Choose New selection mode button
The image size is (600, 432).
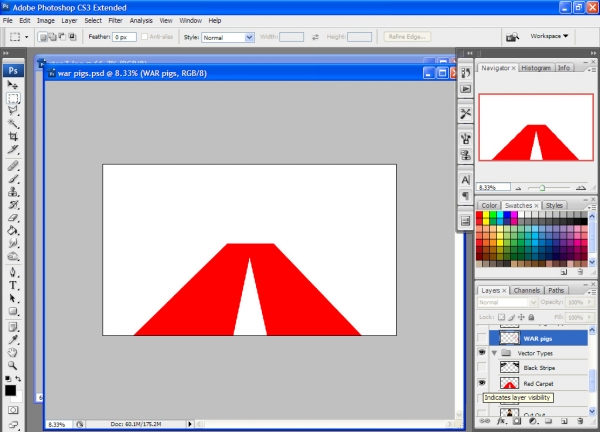point(43,37)
